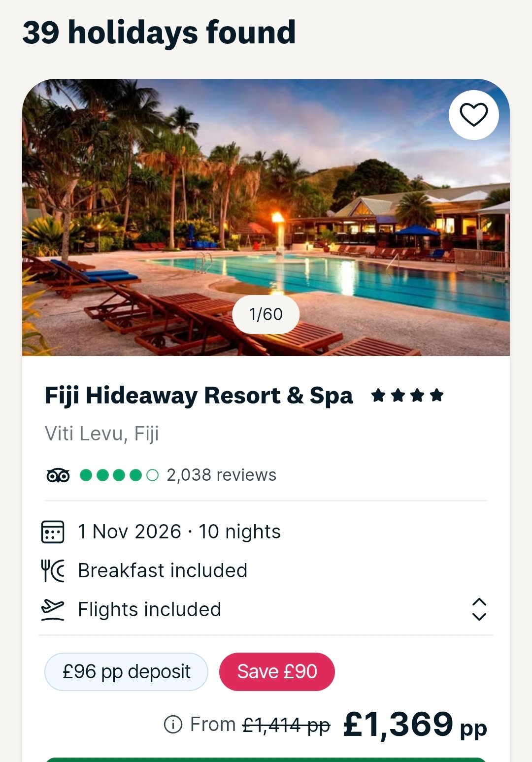The width and height of the screenshot is (532, 762).
Task: Click the Viti Levu, Fiji location text
Action: point(102,434)
